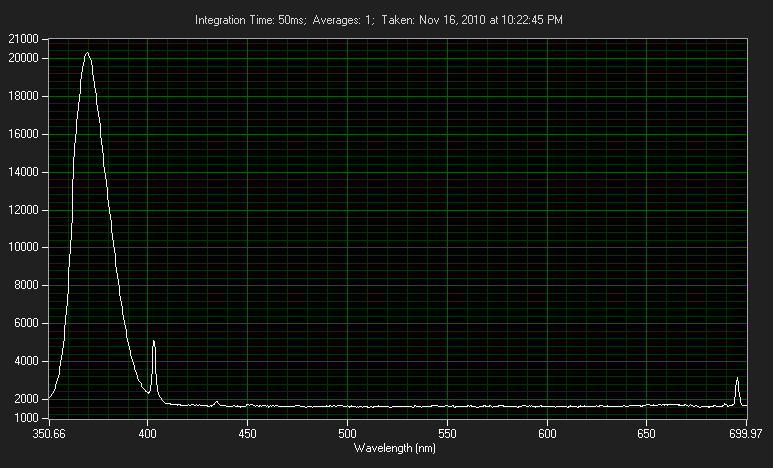Image resolution: width=773 pixels, height=468 pixels.
Task: Click the 699.97 x-axis end label
Action: (746, 434)
